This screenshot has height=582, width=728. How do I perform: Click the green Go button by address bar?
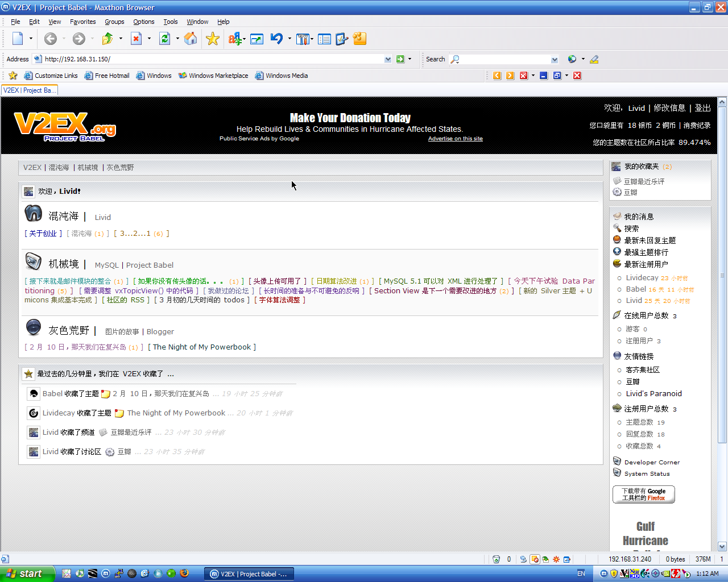[400, 59]
